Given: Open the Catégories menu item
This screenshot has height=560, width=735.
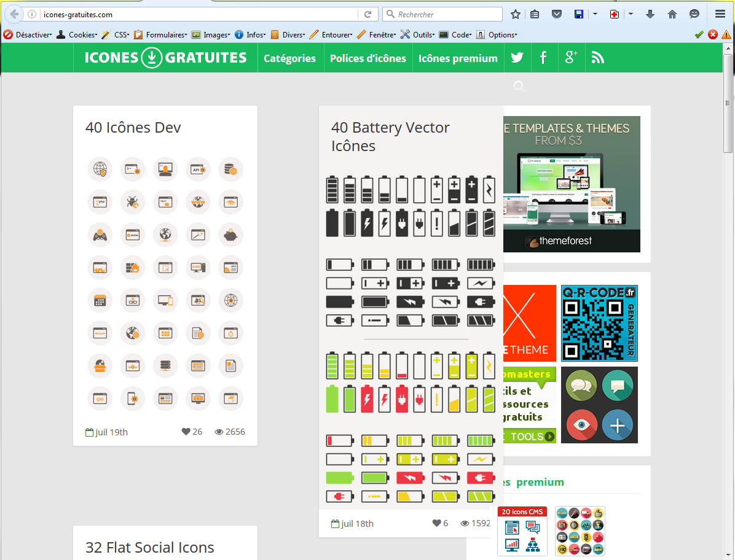Looking at the screenshot, I should [289, 58].
